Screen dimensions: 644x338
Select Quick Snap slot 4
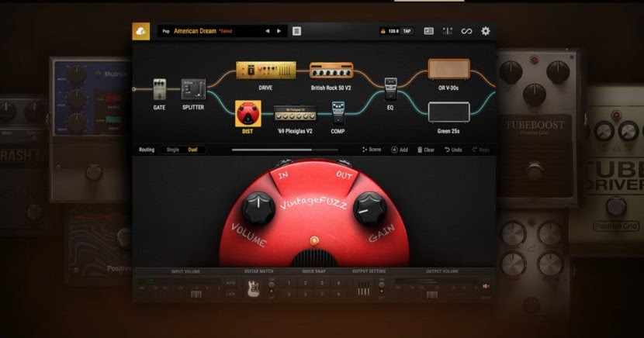pos(338,283)
